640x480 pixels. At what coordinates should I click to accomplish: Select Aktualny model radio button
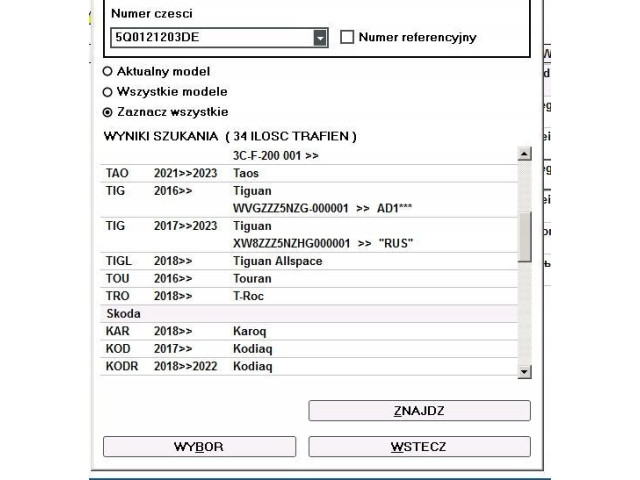pyautogui.click(x=108, y=72)
